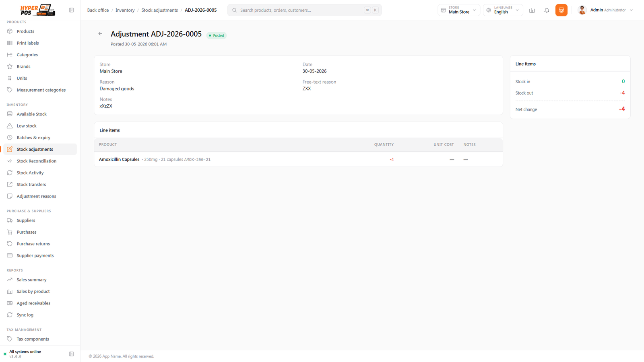
Task: Click the Stock Reconciliation checkmark icon
Action: (10, 161)
